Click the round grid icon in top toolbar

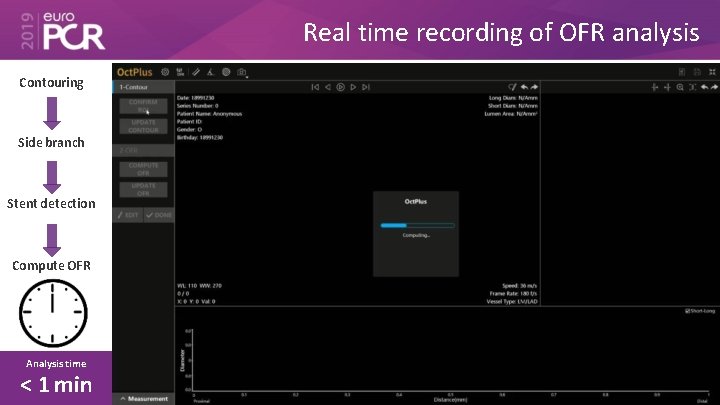226,72
